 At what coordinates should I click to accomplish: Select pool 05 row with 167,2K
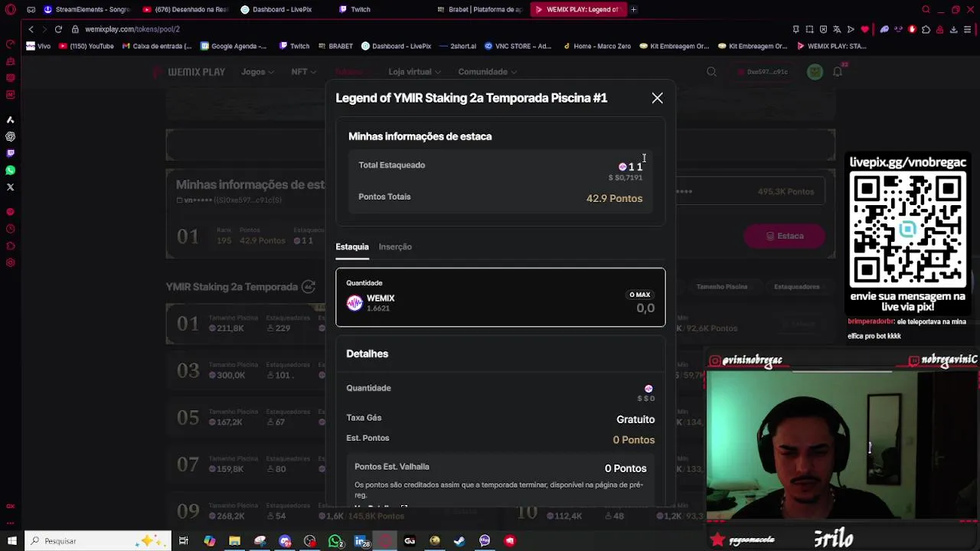245,417
